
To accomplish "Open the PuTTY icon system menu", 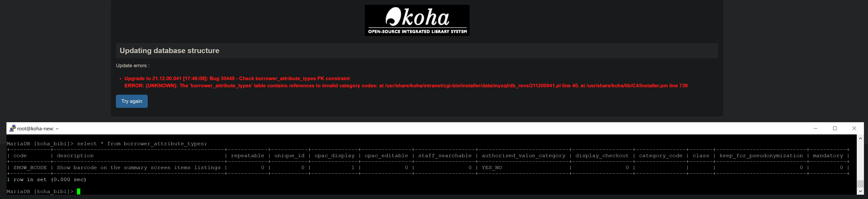I will coord(12,128).
